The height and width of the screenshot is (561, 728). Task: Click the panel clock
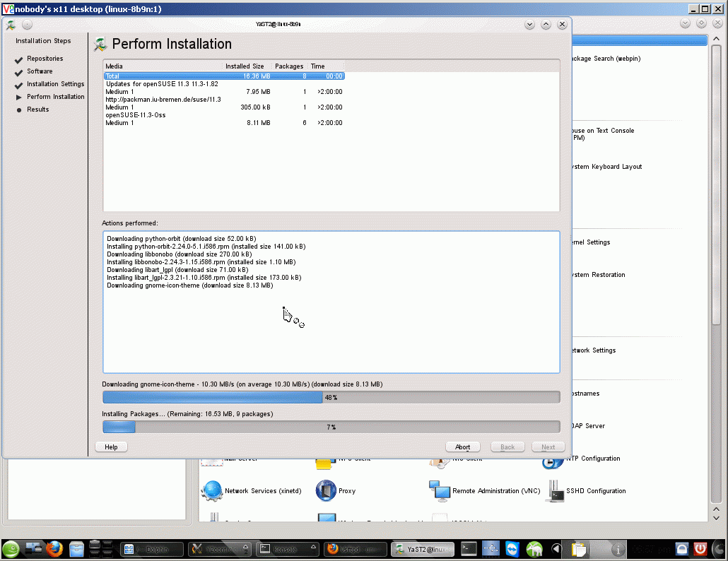pyautogui.click(x=650, y=550)
